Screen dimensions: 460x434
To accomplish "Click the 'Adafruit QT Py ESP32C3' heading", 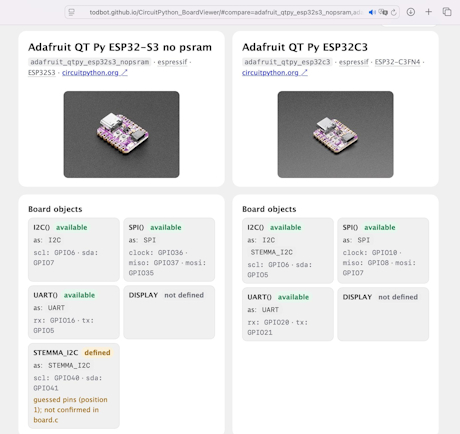I will click(x=305, y=47).
